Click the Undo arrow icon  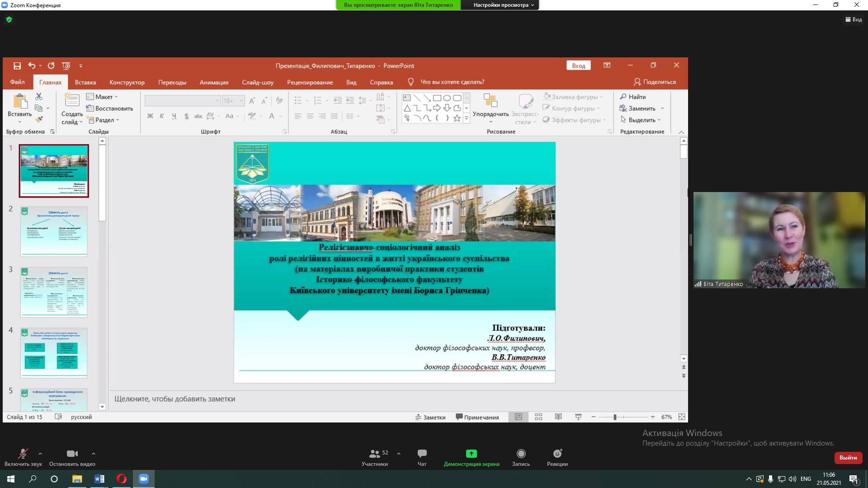click(x=31, y=66)
